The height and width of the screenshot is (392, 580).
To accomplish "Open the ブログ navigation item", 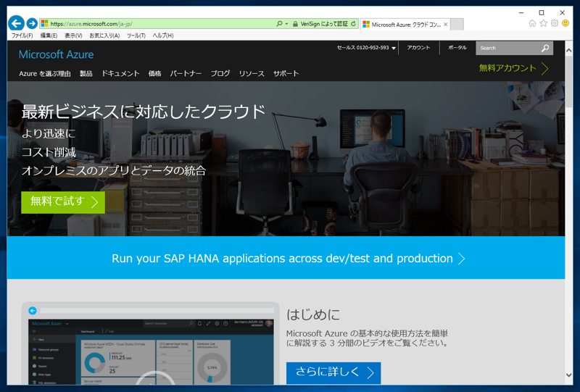I will tap(220, 74).
